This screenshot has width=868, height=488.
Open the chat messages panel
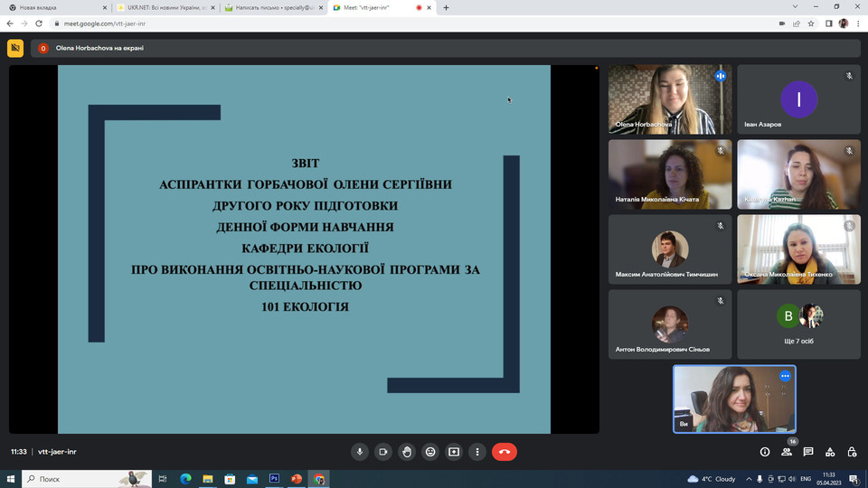pyautogui.click(x=808, y=452)
